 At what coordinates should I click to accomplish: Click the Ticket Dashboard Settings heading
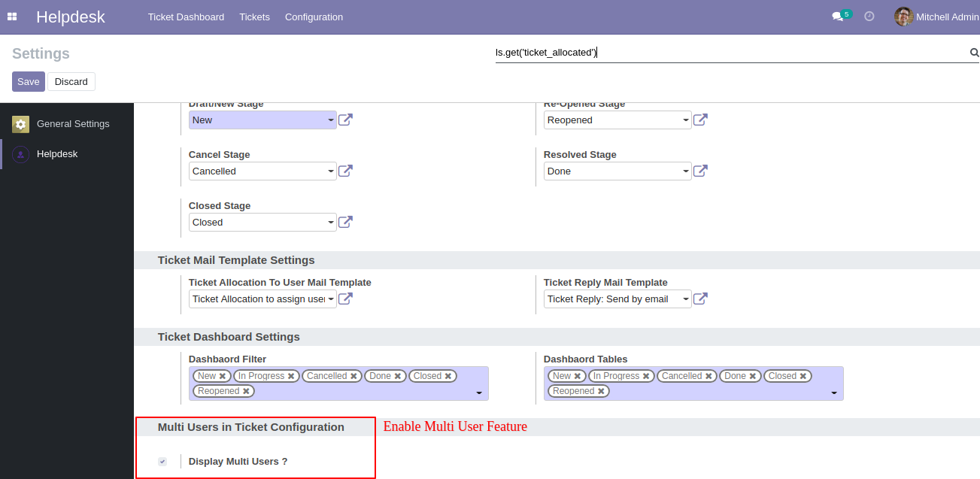point(229,337)
